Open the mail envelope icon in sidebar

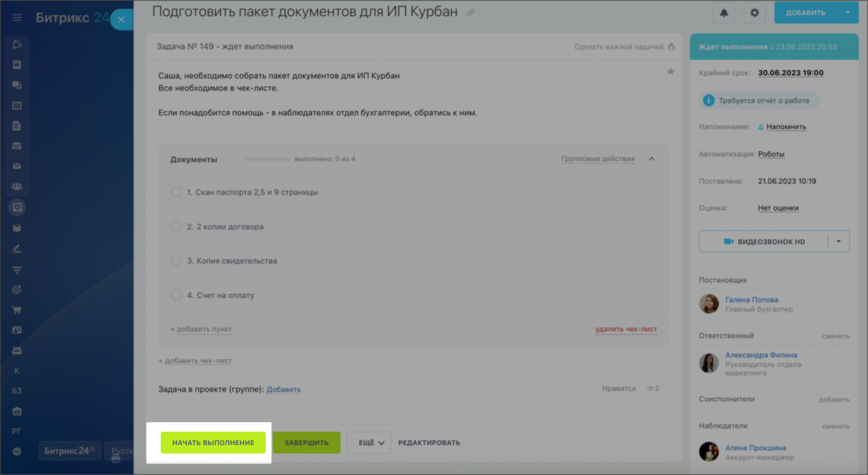pos(17,166)
